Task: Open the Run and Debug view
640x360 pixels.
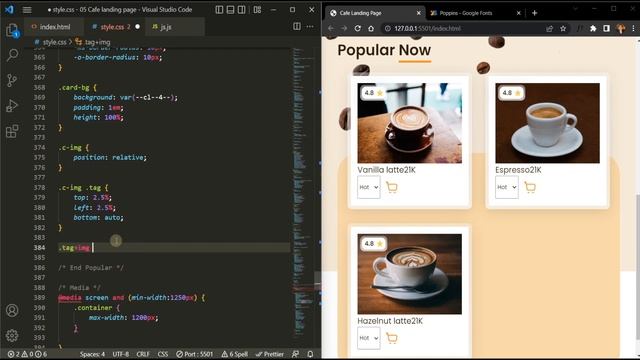Action: tap(12, 106)
